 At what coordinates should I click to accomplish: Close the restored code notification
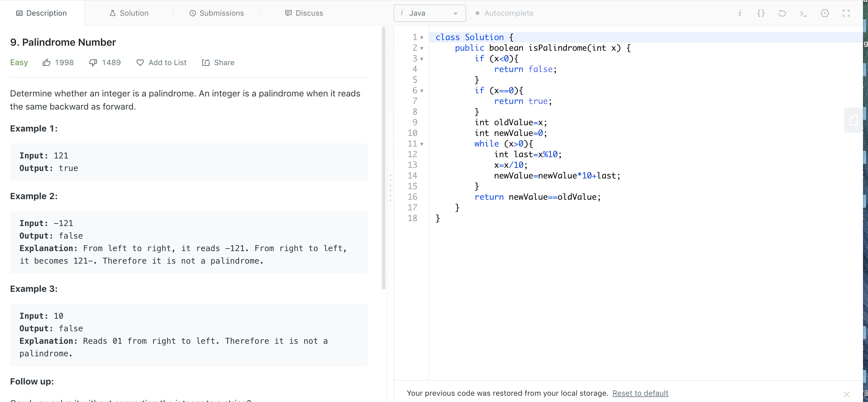coord(846,394)
